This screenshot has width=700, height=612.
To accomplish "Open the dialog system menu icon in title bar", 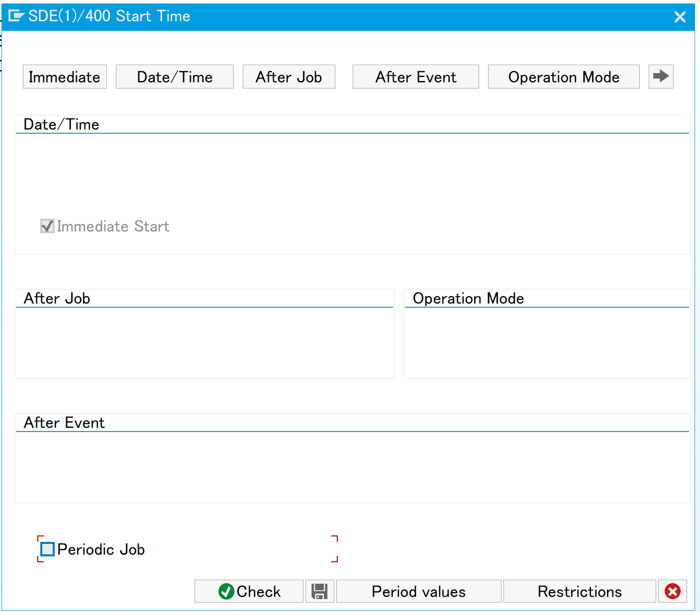I will 16,16.
